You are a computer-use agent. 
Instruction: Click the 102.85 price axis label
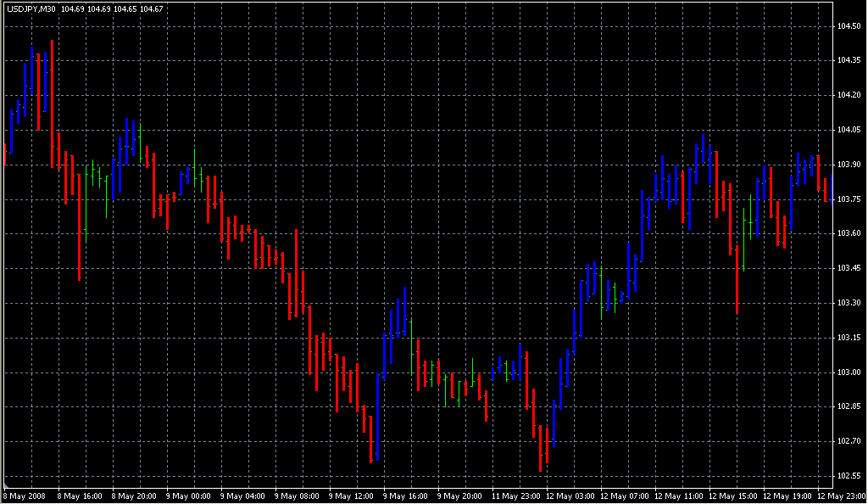849,406
